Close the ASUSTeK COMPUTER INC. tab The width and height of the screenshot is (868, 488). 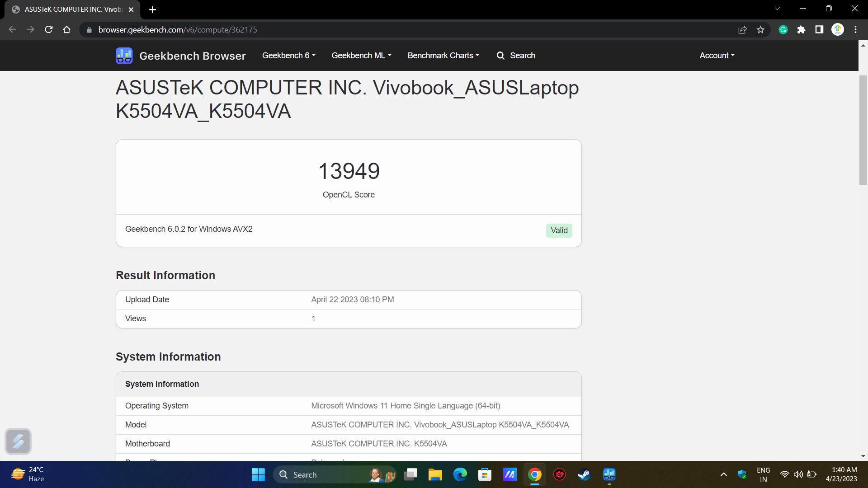[131, 9]
